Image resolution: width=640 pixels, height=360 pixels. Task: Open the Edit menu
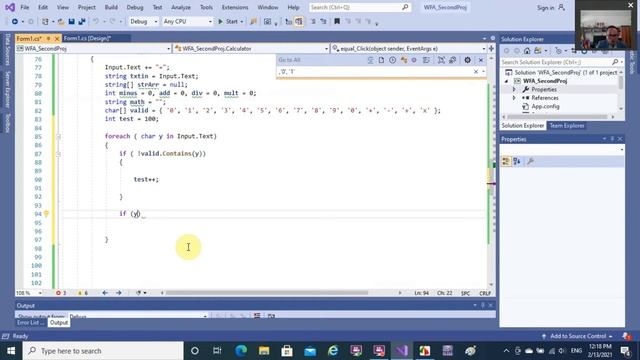pyautogui.click(x=43, y=7)
